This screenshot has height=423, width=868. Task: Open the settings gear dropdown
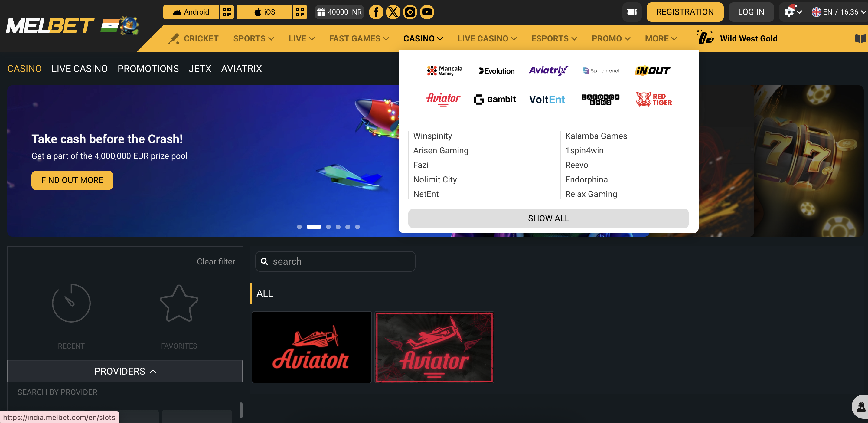click(793, 12)
